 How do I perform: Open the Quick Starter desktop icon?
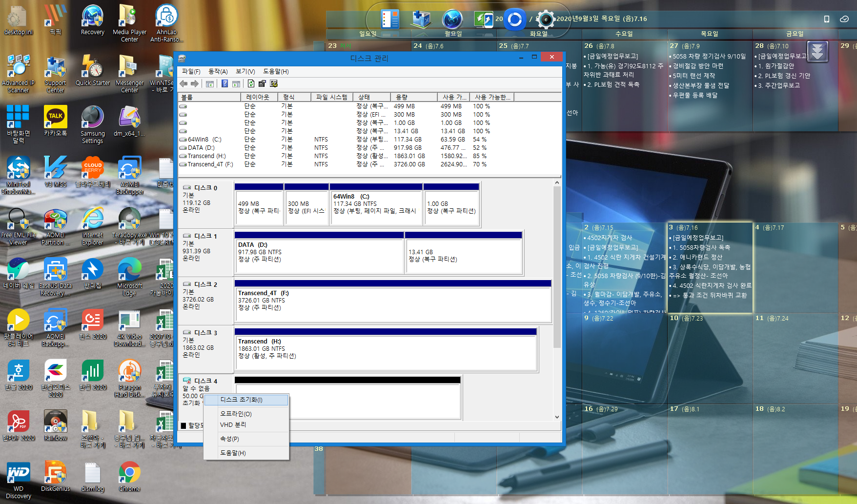[92, 71]
